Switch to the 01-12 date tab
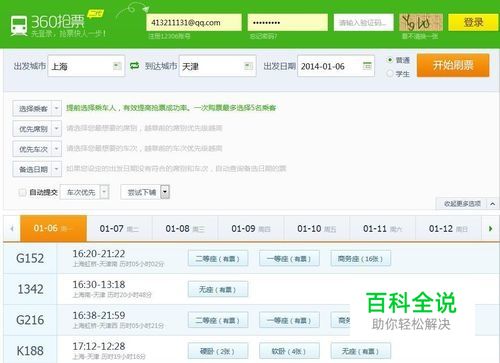The height and width of the screenshot is (363, 500). (448, 229)
